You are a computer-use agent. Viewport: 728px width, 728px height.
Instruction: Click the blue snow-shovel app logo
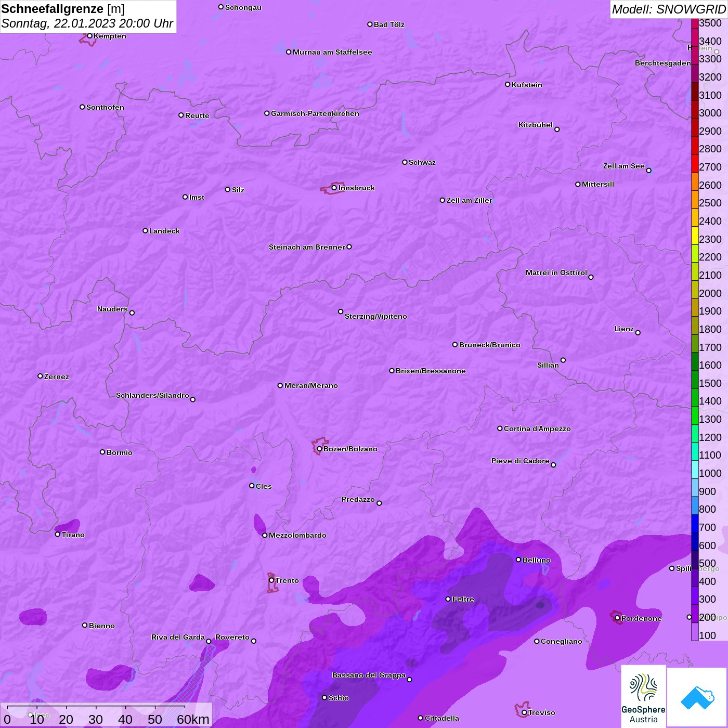point(697,698)
